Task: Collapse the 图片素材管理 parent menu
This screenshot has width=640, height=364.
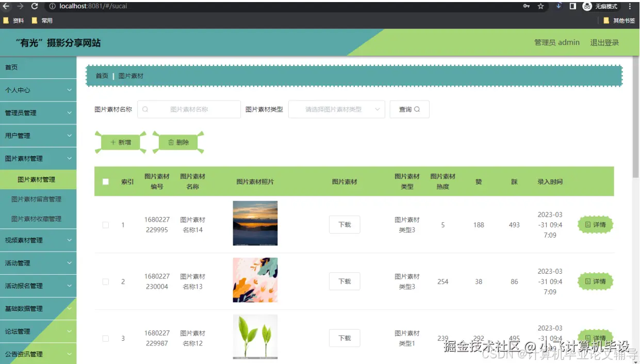Action: [x=38, y=158]
